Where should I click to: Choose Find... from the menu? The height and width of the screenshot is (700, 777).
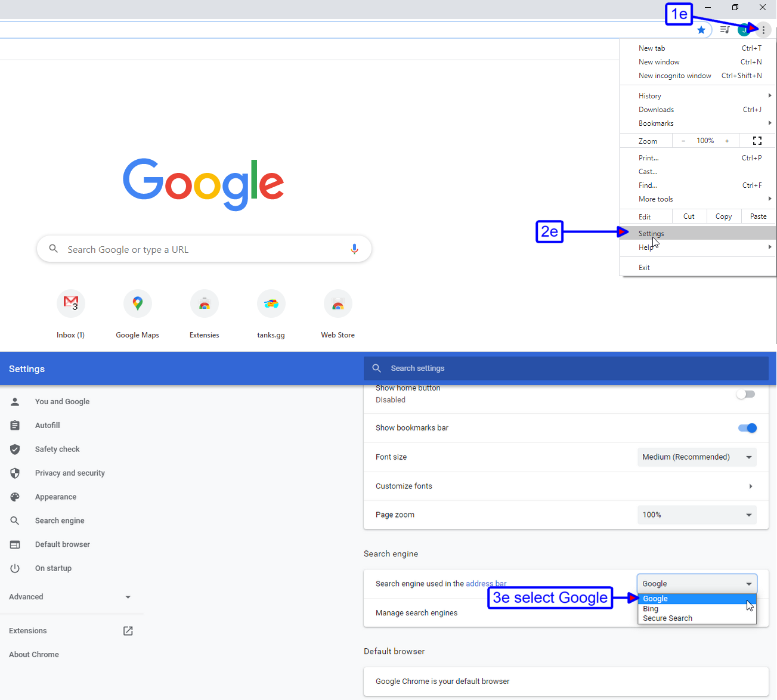[698, 185]
